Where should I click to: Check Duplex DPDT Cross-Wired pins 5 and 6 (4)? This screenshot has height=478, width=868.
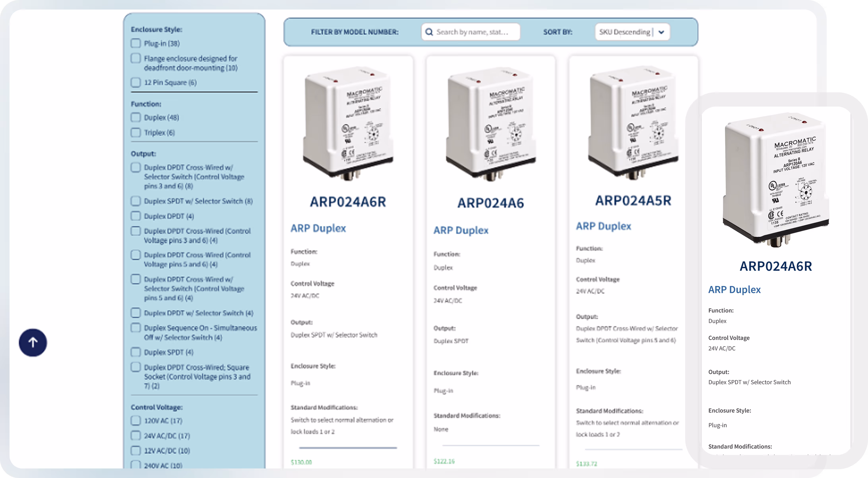point(136,255)
